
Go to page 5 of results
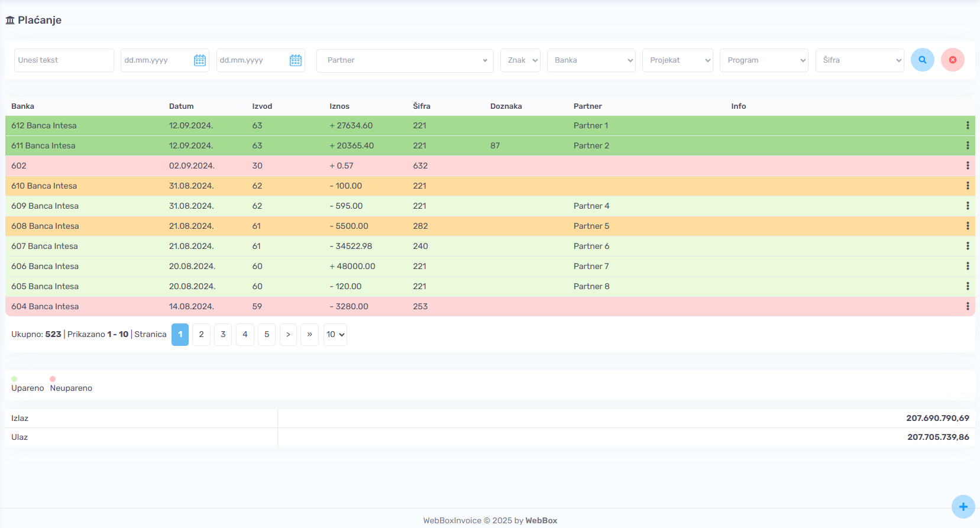(267, 335)
